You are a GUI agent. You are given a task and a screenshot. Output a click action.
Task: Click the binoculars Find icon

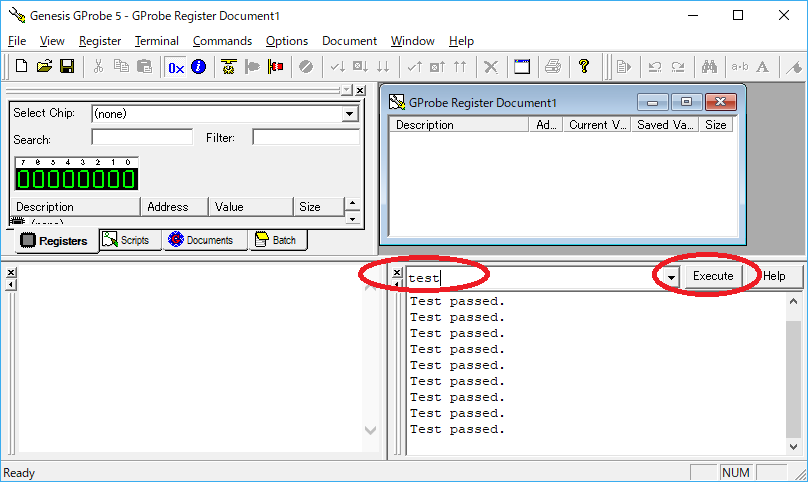[x=709, y=67]
